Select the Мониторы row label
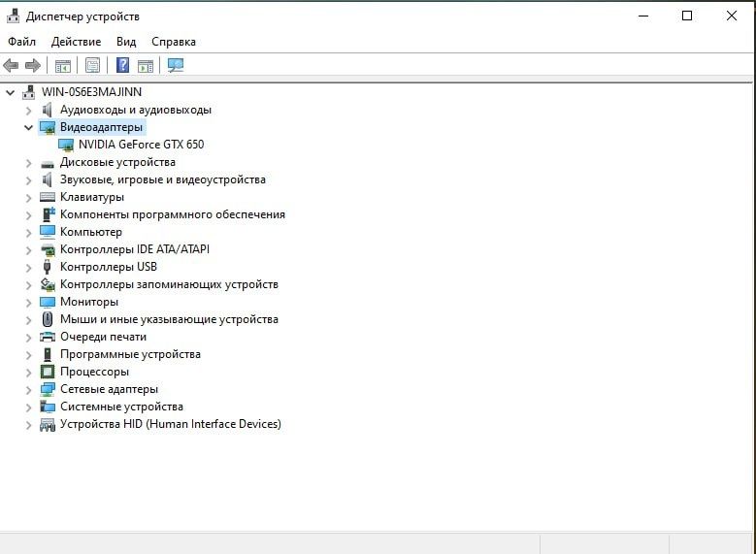 pyautogui.click(x=89, y=302)
